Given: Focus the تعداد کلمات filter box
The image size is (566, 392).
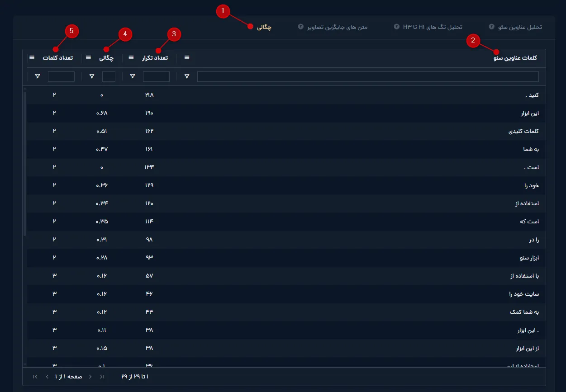Looking at the screenshot, I should point(61,76).
